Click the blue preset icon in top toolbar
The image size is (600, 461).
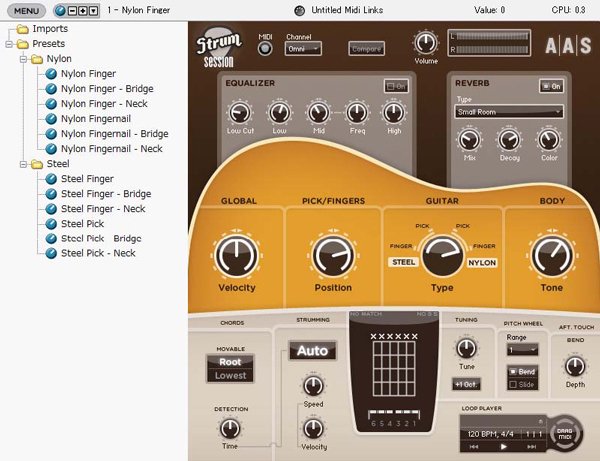pos(60,11)
